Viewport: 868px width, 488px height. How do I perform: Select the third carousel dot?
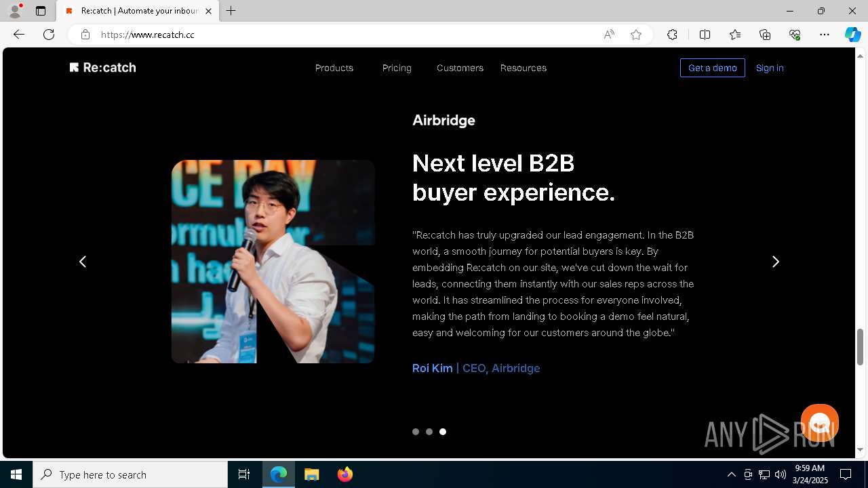[x=443, y=432]
